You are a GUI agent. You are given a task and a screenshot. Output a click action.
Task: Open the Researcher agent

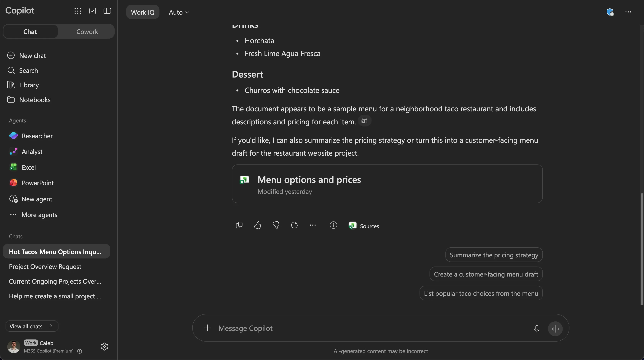pos(31,136)
